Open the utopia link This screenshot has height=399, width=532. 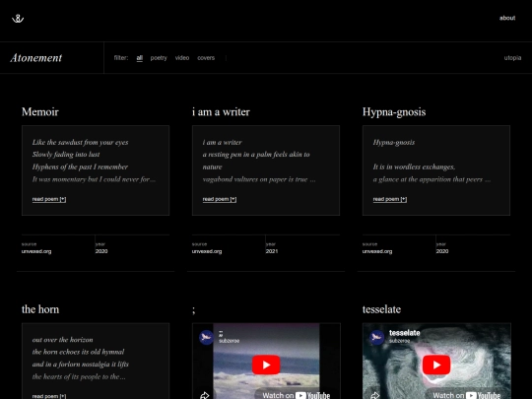(x=512, y=58)
